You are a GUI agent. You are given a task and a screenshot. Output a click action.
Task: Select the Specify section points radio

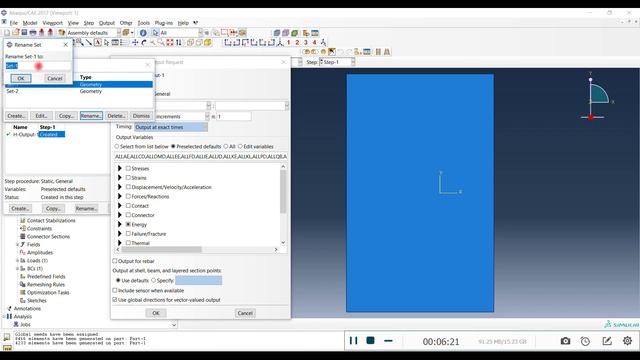[x=153, y=280]
